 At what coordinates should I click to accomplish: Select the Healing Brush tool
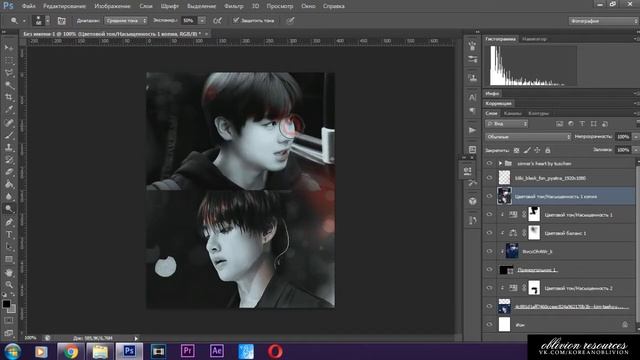pos(9,122)
